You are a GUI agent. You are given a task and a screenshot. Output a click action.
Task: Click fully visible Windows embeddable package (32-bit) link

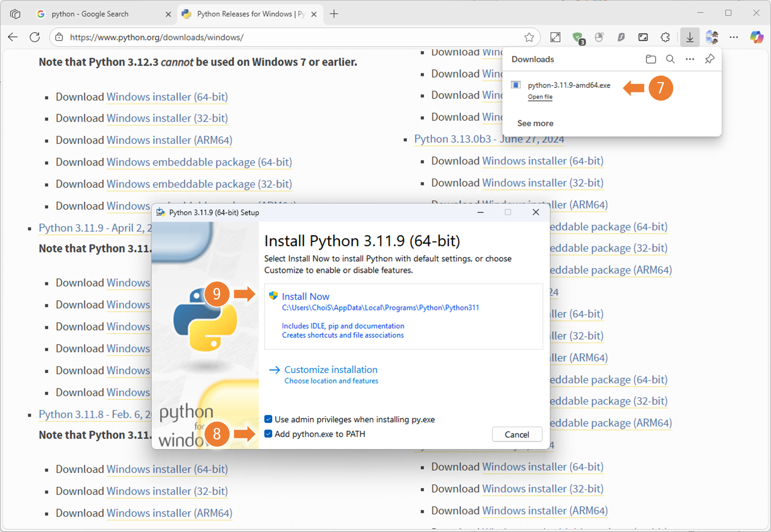click(x=199, y=184)
